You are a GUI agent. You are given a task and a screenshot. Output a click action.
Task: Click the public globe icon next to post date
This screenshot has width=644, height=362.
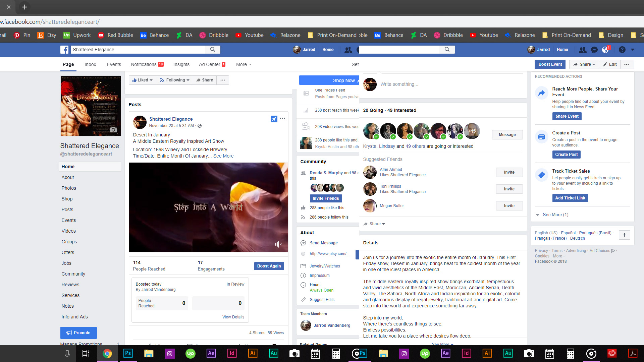200,126
